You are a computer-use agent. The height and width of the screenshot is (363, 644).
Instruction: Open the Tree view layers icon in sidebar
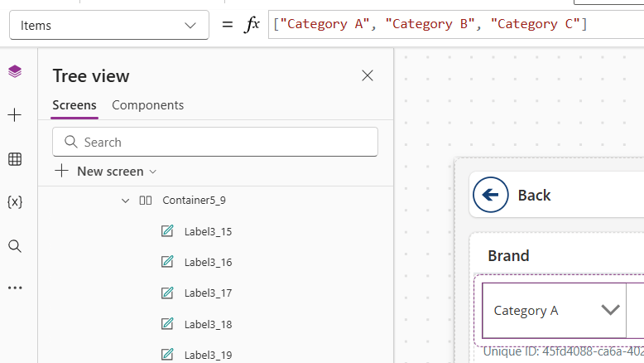(14, 72)
